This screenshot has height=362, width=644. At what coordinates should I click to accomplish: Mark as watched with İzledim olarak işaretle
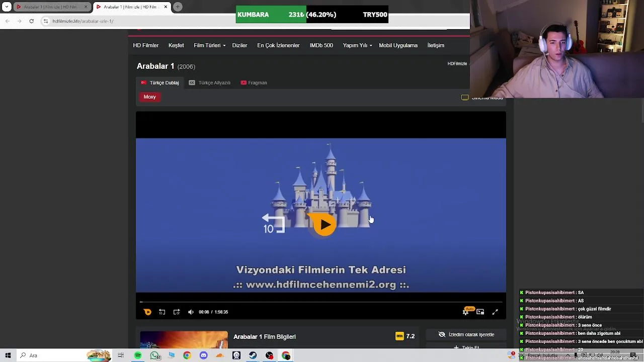(x=466, y=334)
